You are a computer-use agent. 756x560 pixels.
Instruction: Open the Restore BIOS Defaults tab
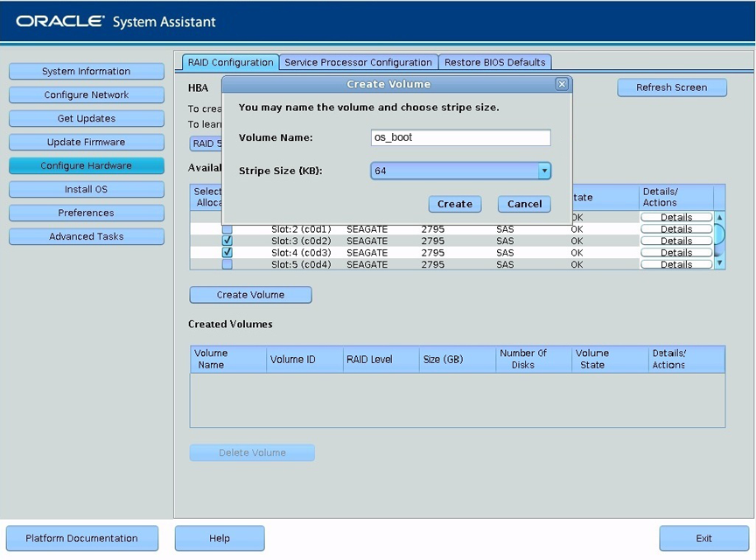(x=494, y=63)
